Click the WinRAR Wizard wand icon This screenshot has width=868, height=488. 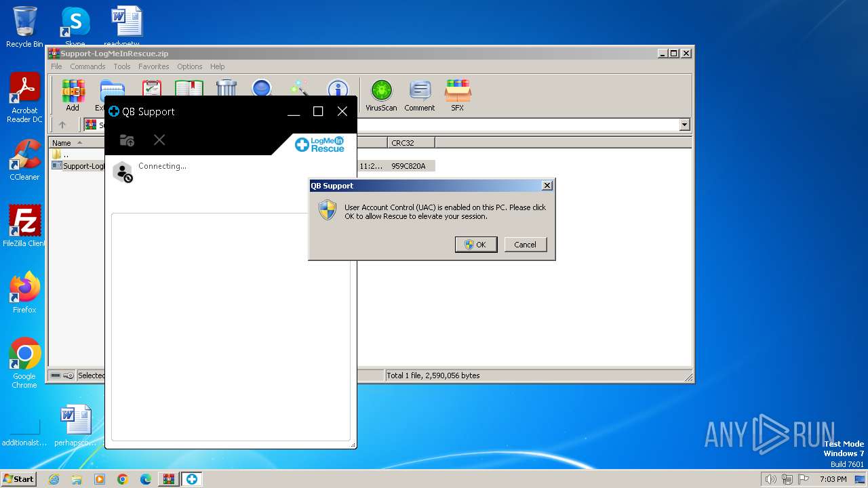(x=299, y=88)
